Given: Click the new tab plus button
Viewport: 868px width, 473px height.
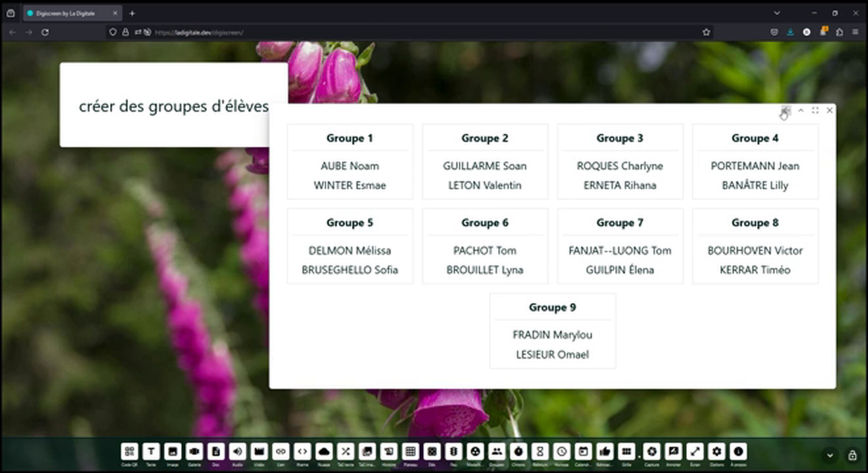Looking at the screenshot, I should click(x=132, y=13).
